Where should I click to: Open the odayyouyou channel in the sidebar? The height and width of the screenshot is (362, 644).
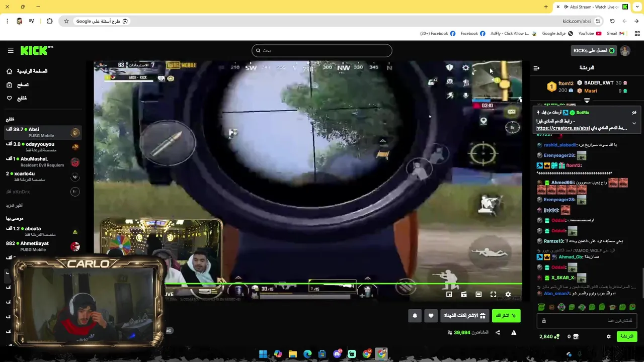42,147
